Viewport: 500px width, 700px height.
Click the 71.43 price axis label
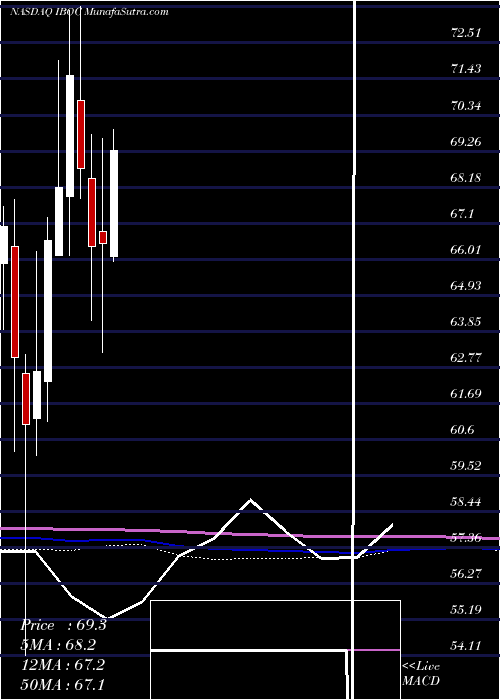coord(466,69)
